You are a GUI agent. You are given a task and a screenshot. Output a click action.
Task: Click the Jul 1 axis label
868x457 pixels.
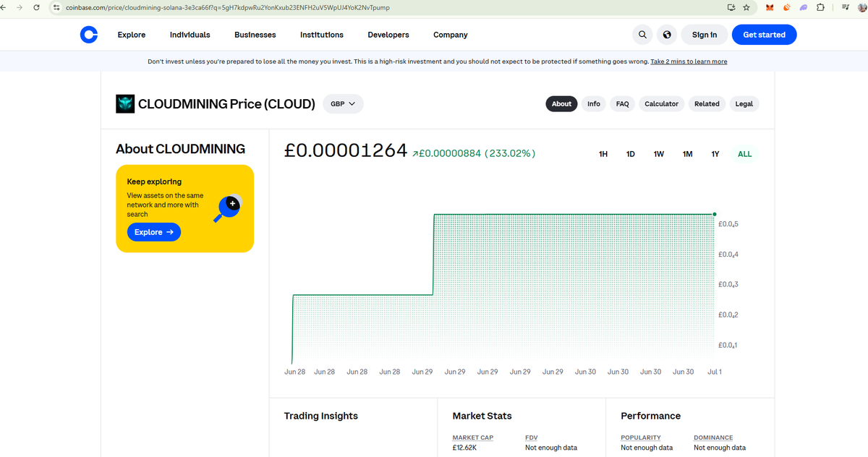pos(715,372)
